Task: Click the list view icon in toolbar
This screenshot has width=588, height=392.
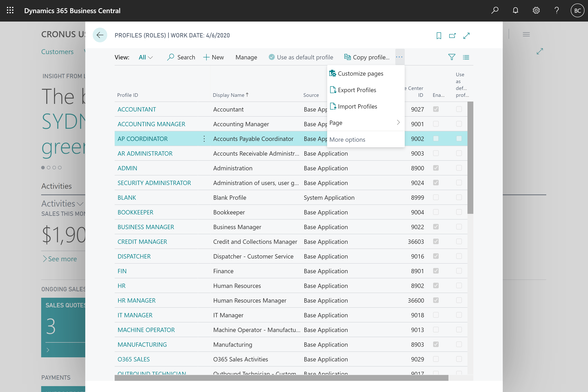Action: [x=465, y=57]
